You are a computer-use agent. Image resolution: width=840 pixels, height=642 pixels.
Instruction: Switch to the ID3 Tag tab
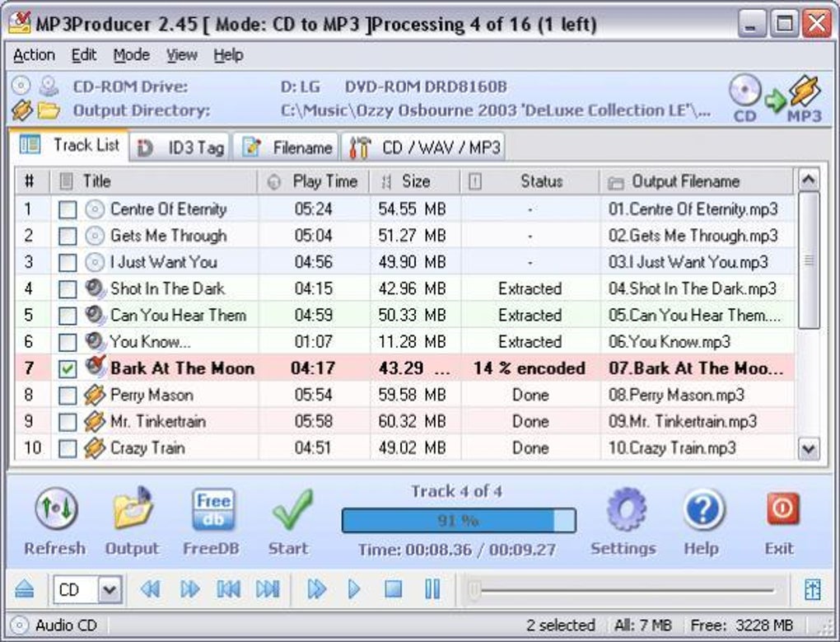point(180,148)
